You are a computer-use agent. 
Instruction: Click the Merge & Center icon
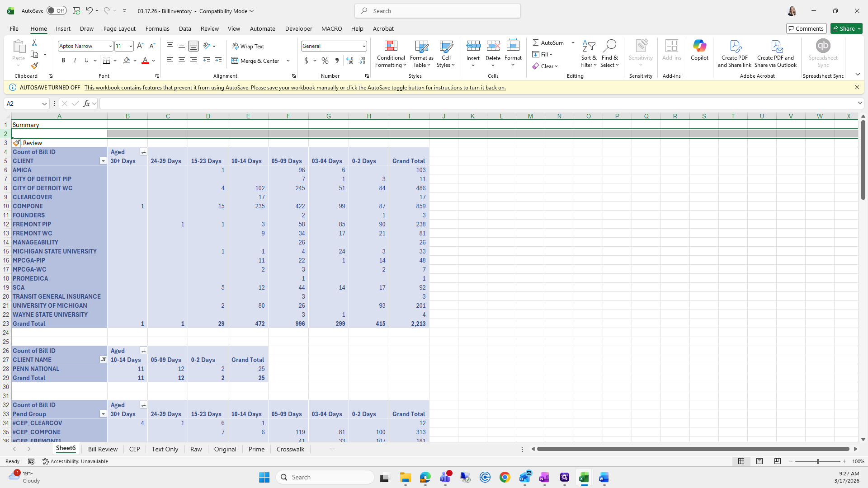235,61
